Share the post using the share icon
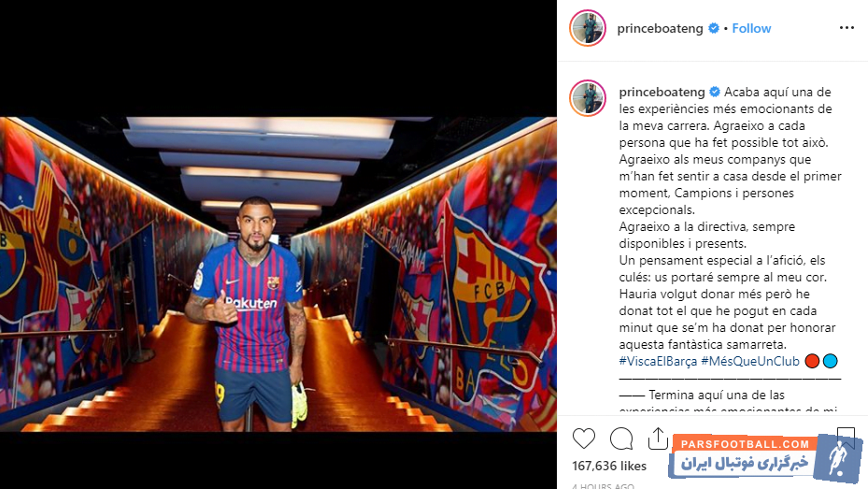This screenshot has width=868, height=489. coord(658,439)
